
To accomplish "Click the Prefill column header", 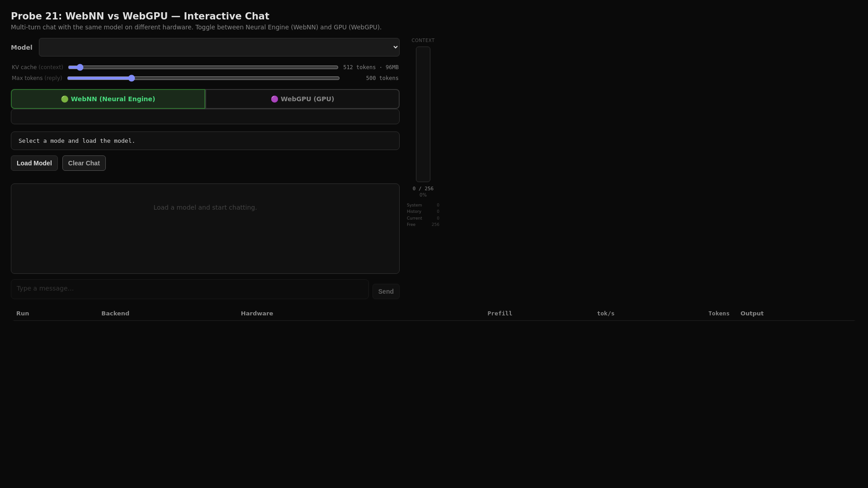I will tap(500, 314).
